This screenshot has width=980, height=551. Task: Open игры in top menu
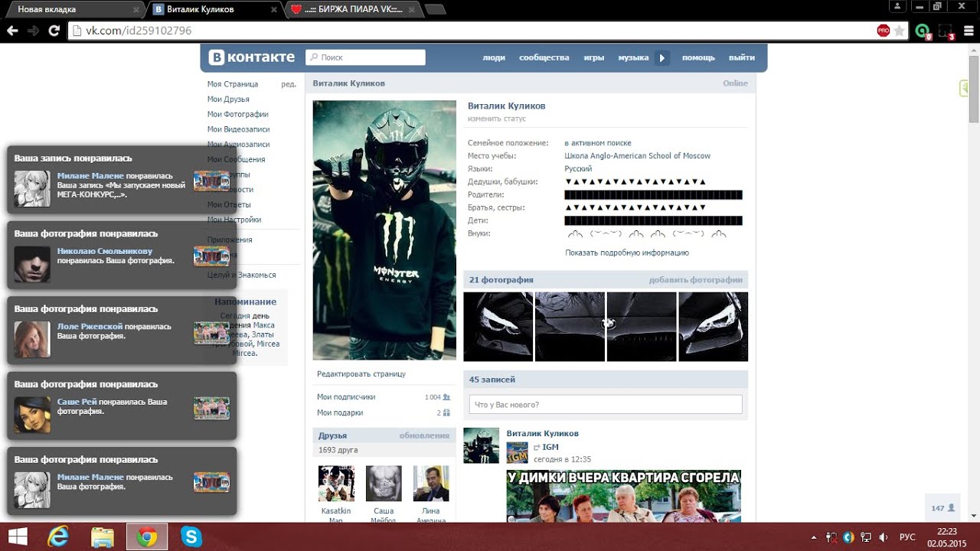pos(594,57)
